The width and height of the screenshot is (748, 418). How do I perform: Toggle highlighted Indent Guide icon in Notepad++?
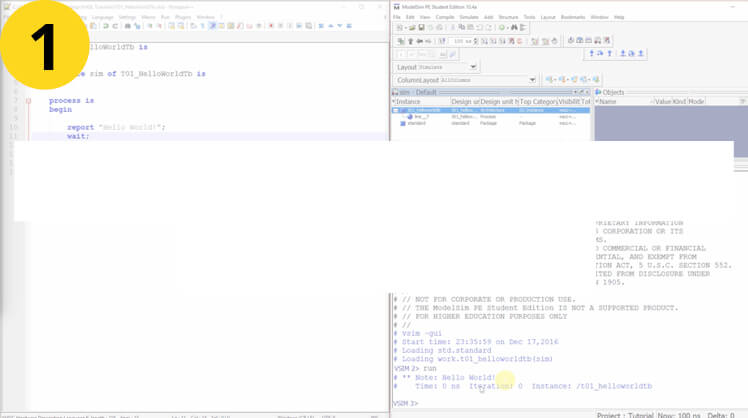[213, 26]
